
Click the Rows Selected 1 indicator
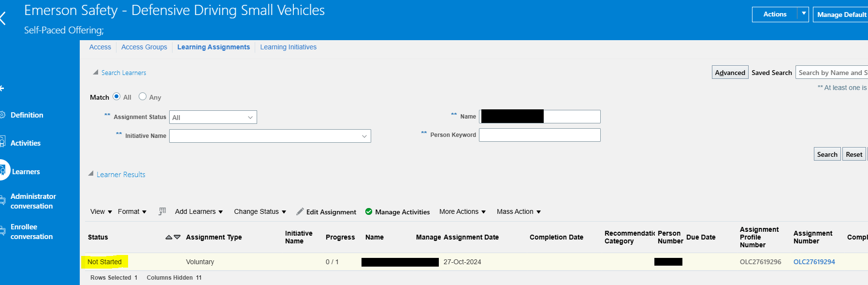click(x=114, y=278)
